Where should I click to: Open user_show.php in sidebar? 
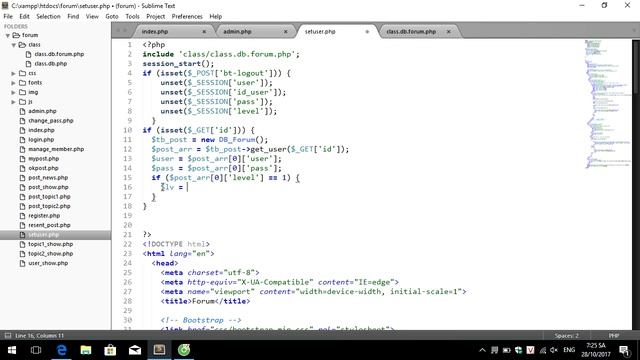tap(48, 263)
